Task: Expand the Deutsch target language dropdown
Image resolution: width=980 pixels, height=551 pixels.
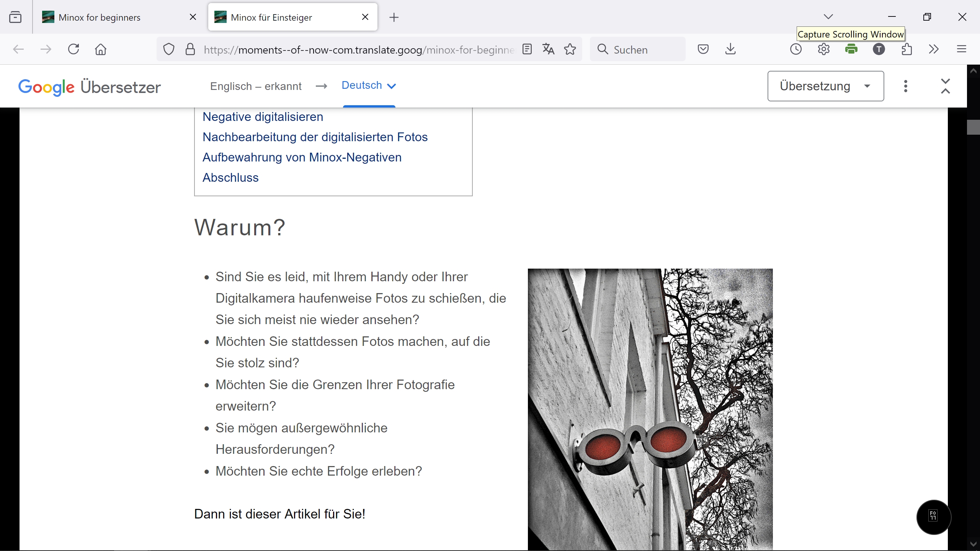Action: tap(369, 85)
